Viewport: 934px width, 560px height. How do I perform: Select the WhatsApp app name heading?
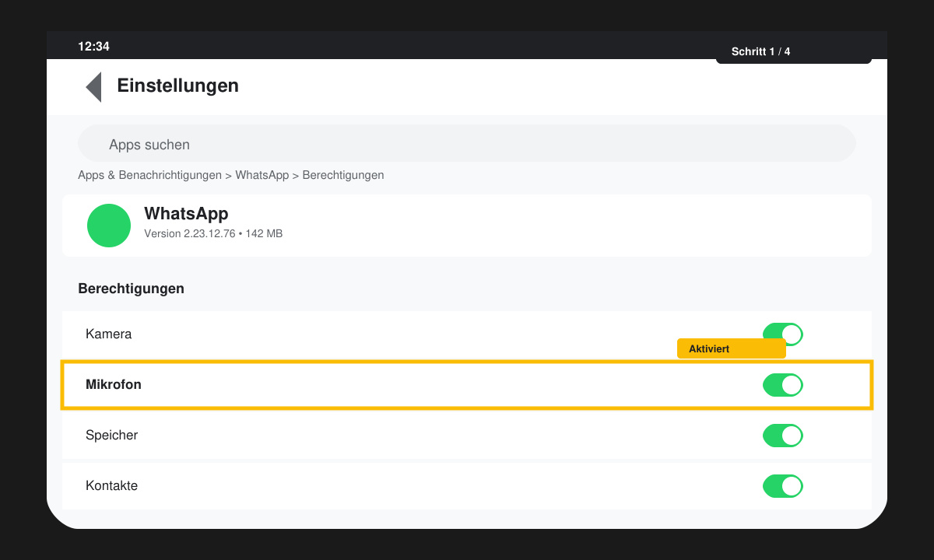tap(186, 213)
